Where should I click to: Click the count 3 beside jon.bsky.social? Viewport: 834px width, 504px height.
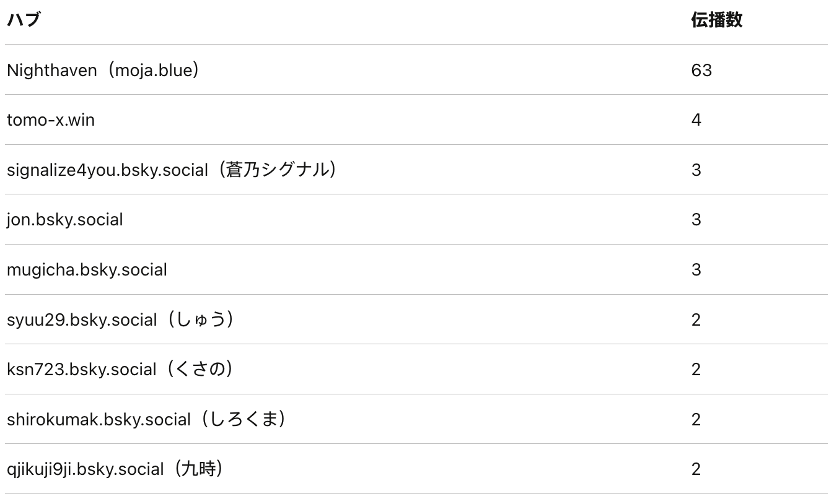point(696,220)
